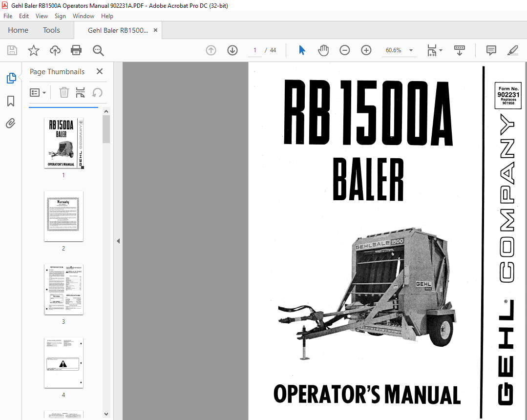Viewport: 527px width, 420px height.
Task: Select page 3 thumbnail
Action: click(x=63, y=289)
